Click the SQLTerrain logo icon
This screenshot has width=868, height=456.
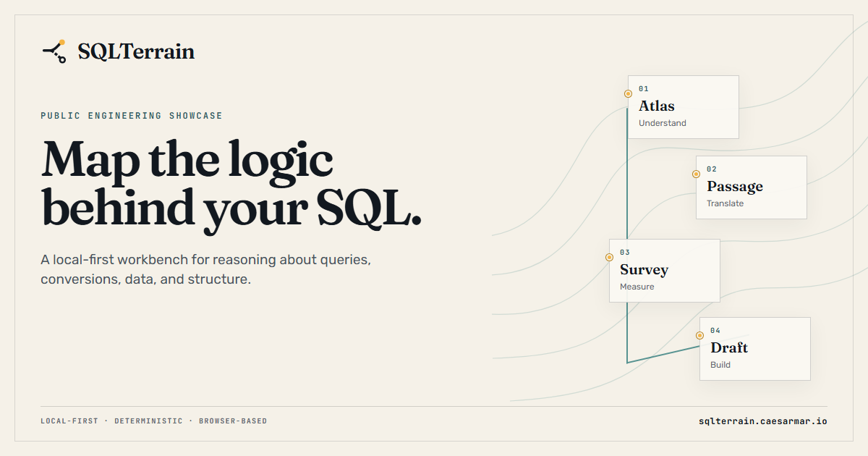[x=54, y=51]
